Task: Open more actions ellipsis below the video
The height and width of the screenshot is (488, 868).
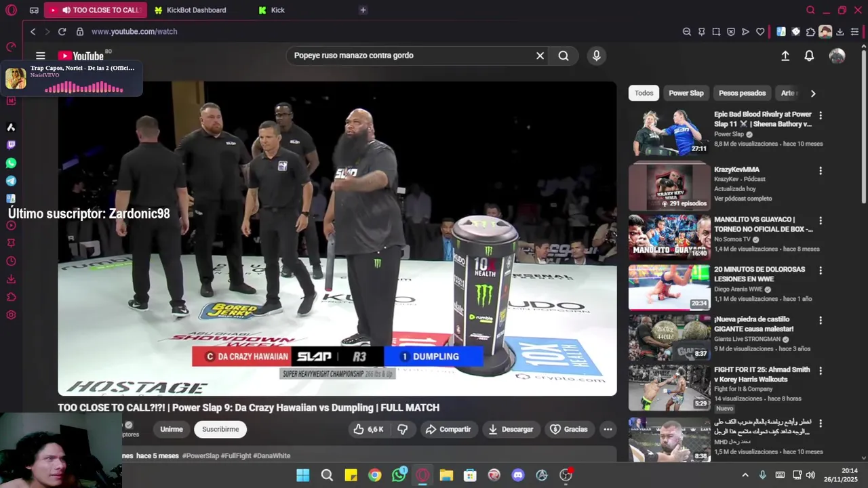Action: pyautogui.click(x=608, y=429)
